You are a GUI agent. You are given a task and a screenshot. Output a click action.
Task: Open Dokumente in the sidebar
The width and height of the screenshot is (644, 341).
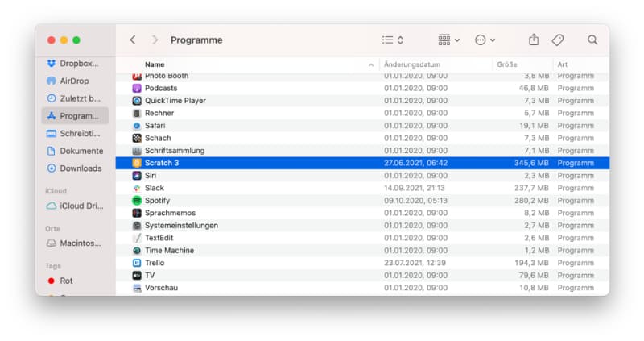[74, 151]
